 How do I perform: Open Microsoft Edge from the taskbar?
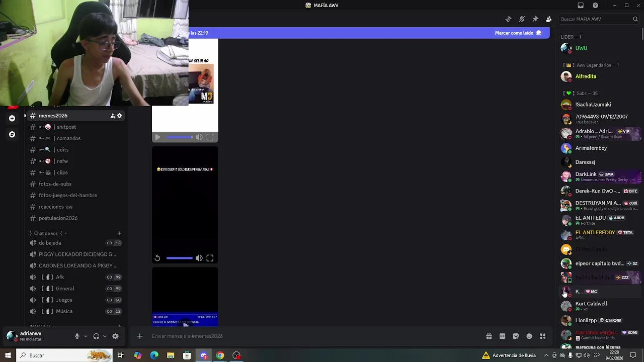tap(154, 355)
